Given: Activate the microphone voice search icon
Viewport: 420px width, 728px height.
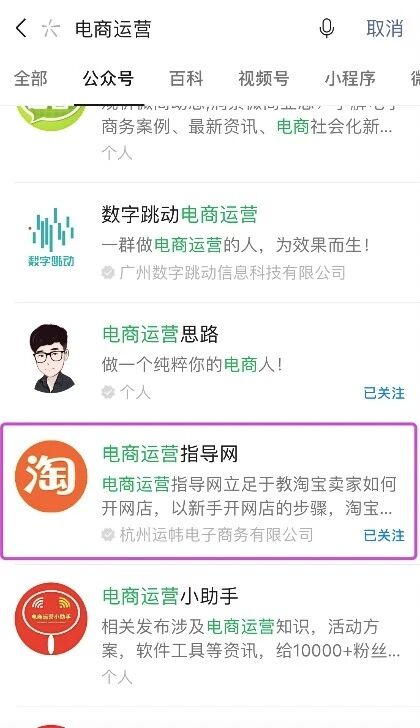Looking at the screenshot, I should coord(327,28).
